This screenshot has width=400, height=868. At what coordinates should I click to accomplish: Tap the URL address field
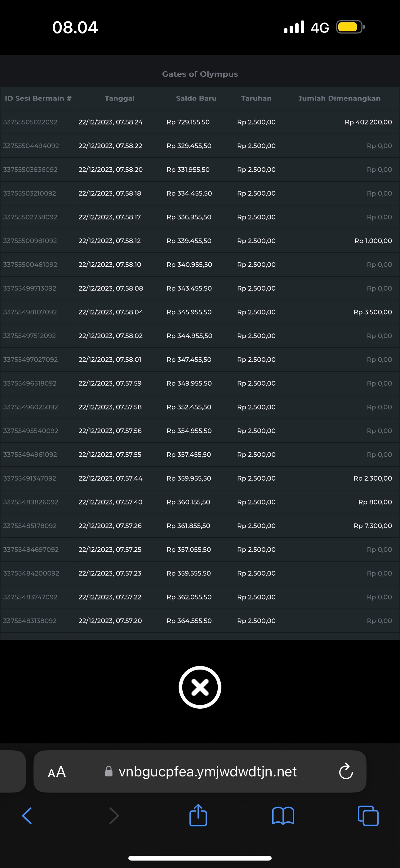[x=207, y=772]
